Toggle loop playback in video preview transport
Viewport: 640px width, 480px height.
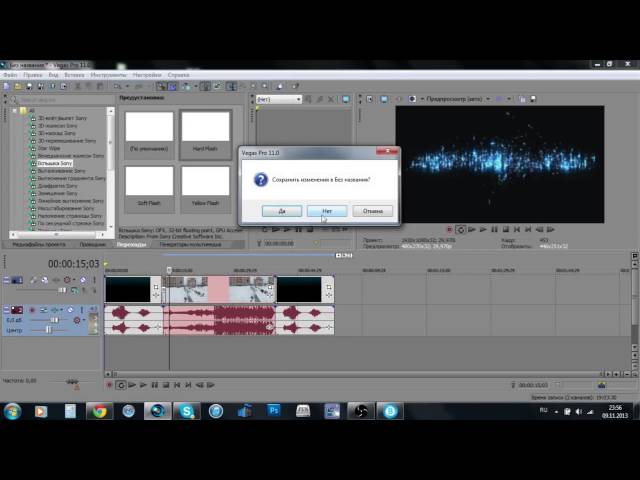(460, 229)
